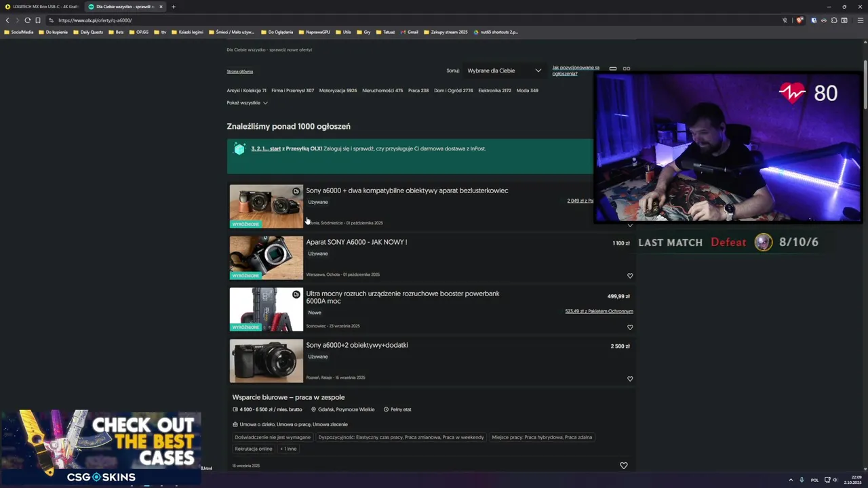Open 'Aparat SONY A6000 - JAK NOWY !' listing
Viewport: 868px width, 488px height.
click(x=356, y=242)
